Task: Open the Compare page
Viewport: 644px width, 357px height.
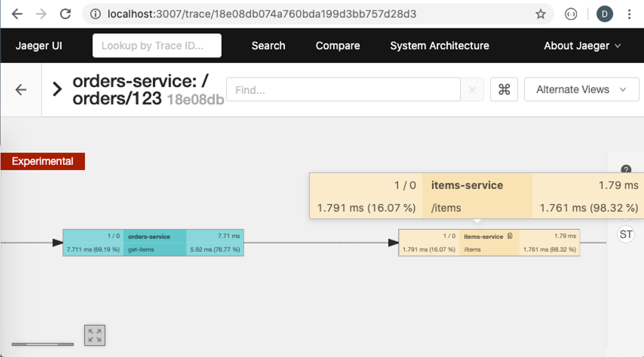Action: [x=338, y=46]
